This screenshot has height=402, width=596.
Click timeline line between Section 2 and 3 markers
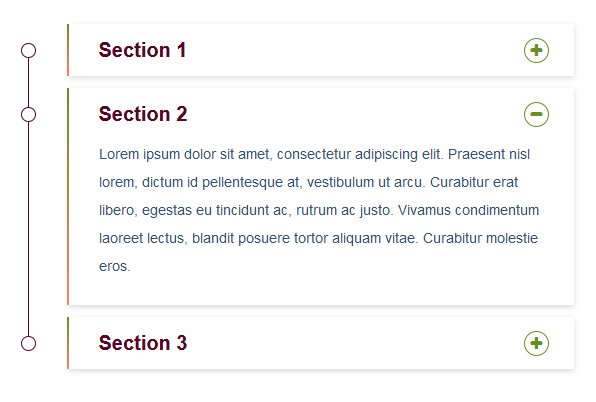[29, 229]
